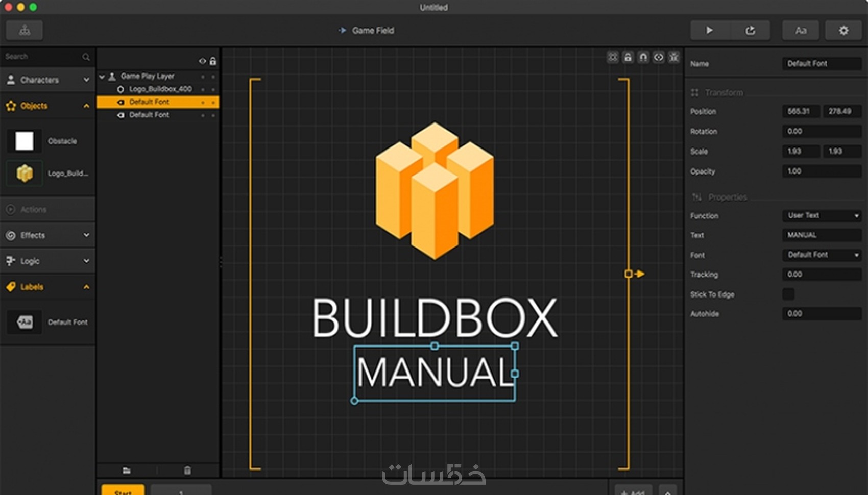Image resolution: width=868 pixels, height=495 pixels.
Task: Enable the Stick To Edge checkbox
Action: [788, 294]
